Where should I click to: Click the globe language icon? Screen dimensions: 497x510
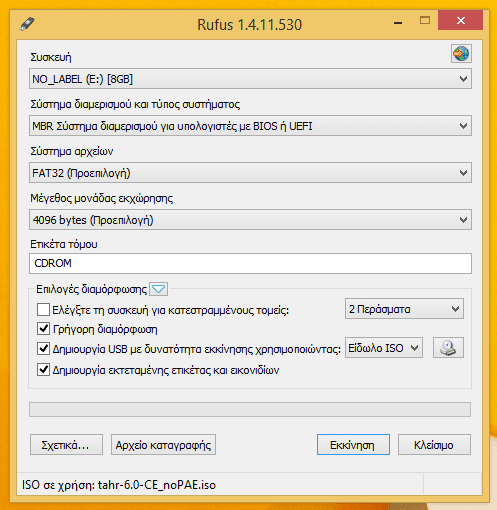coord(461,53)
